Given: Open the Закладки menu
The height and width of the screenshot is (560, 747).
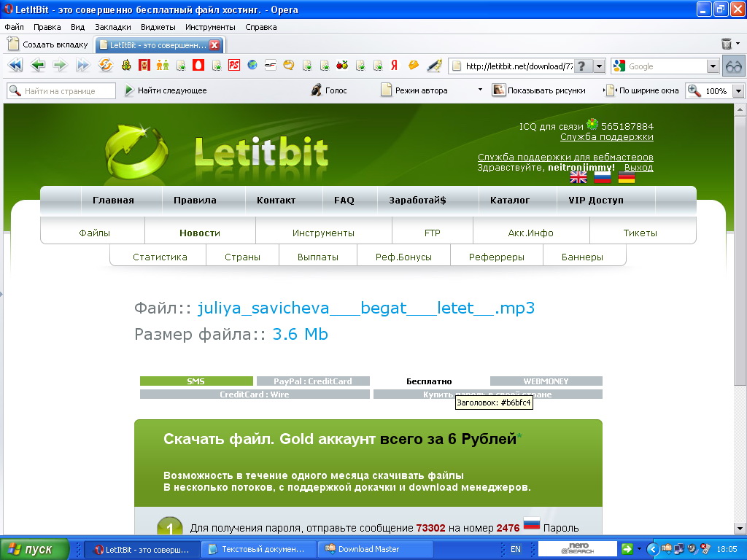Looking at the screenshot, I should coord(113,27).
